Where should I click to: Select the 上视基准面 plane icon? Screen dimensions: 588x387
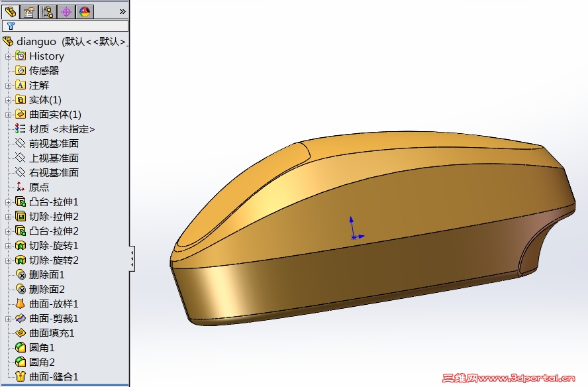pos(21,158)
